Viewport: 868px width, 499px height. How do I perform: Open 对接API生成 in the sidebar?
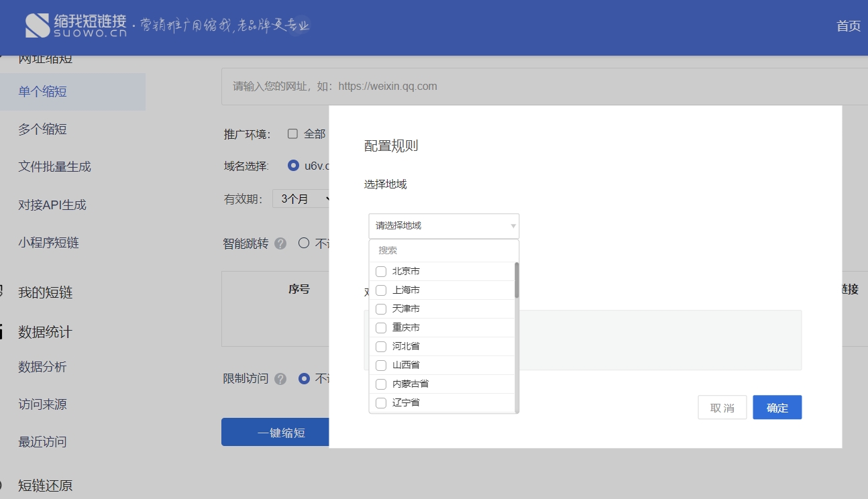52,205
